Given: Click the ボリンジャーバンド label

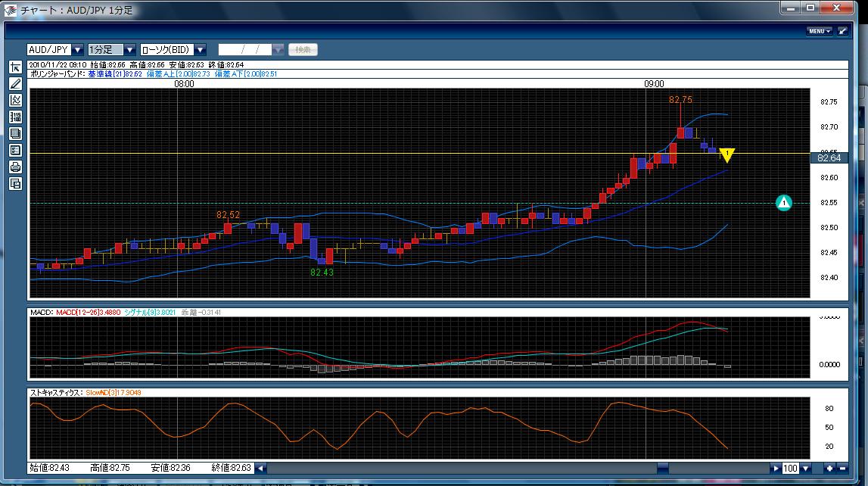Looking at the screenshot, I should 58,73.
